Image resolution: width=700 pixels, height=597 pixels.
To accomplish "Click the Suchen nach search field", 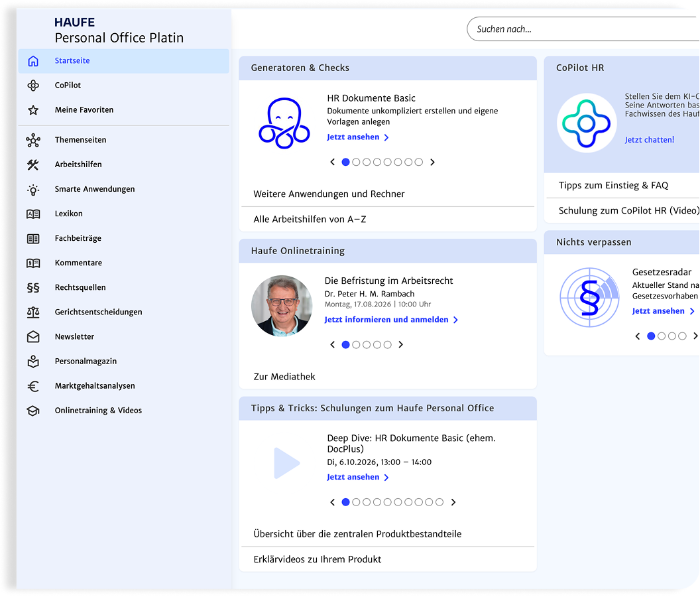I will point(583,29).
